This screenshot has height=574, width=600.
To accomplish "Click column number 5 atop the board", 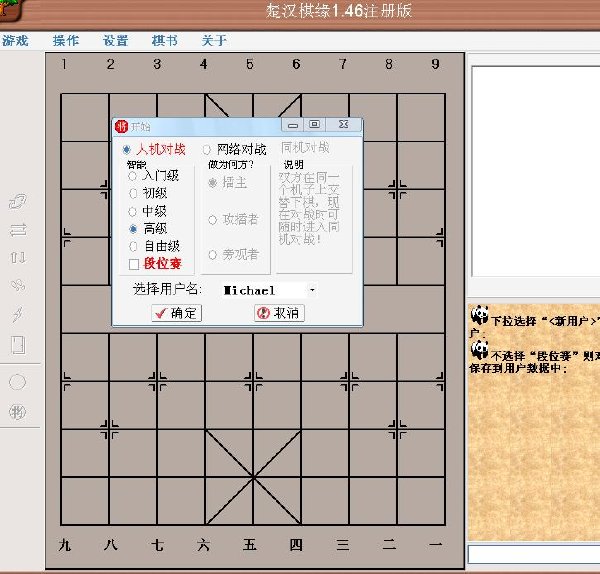I will point(249,64).
